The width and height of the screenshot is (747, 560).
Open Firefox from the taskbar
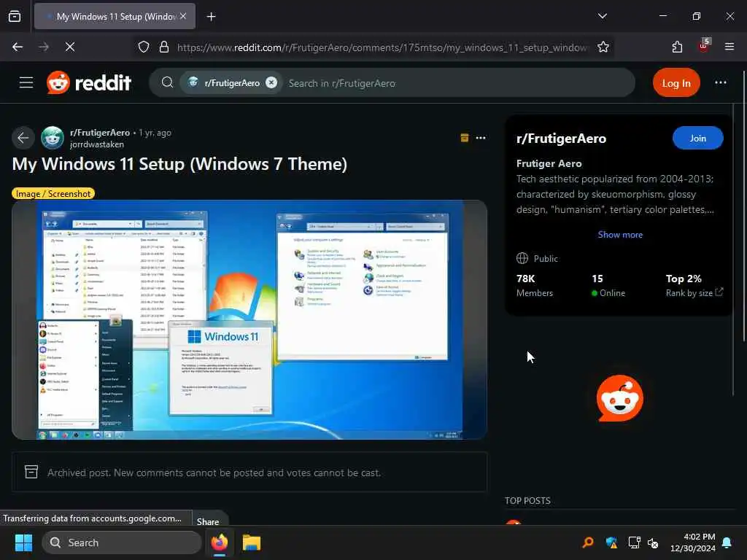220,542
